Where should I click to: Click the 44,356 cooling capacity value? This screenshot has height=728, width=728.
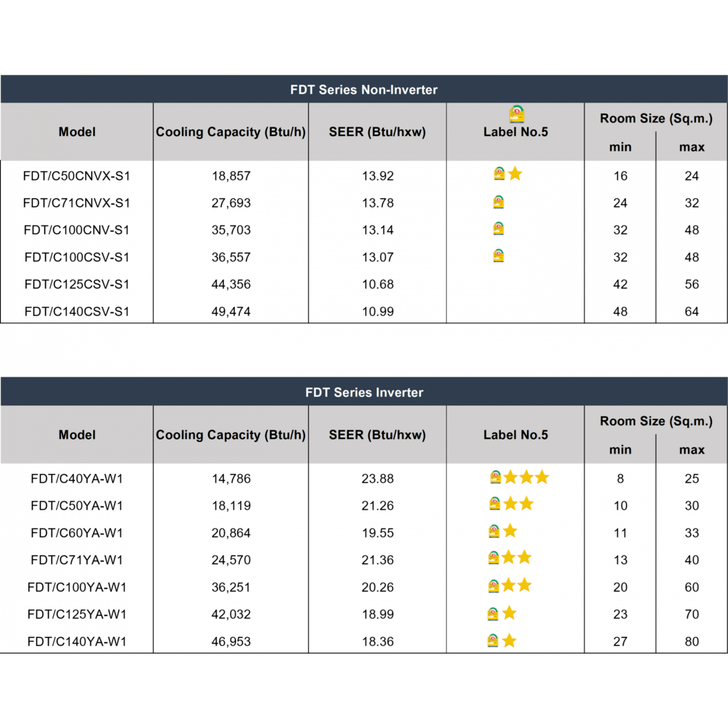tap(231, 284)
